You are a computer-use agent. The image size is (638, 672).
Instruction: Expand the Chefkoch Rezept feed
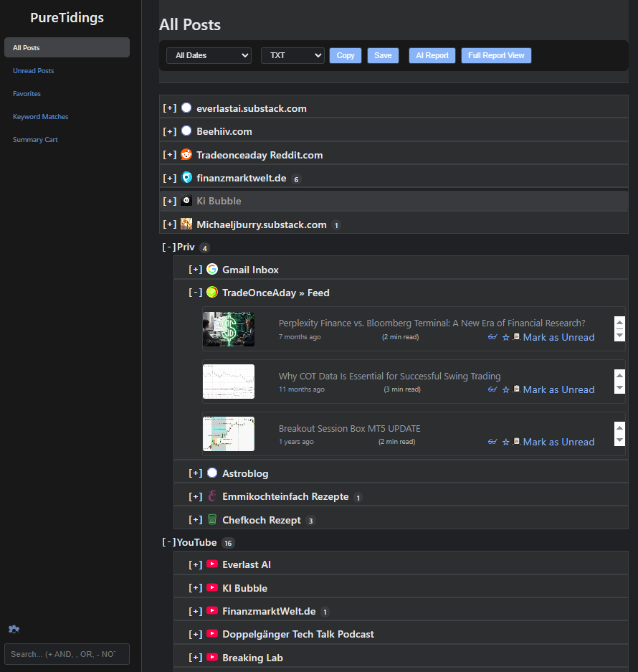[x=196, y=520]
